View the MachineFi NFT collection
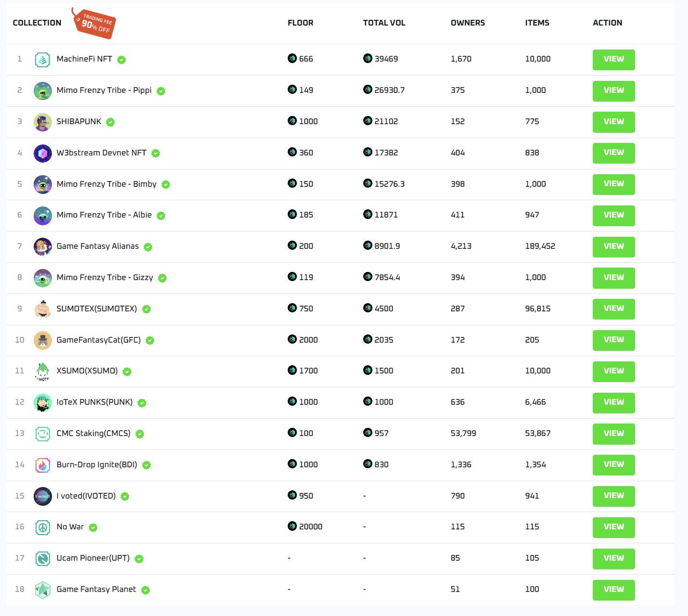The width and height of the screenshot is (688, 616). (613, 60)
